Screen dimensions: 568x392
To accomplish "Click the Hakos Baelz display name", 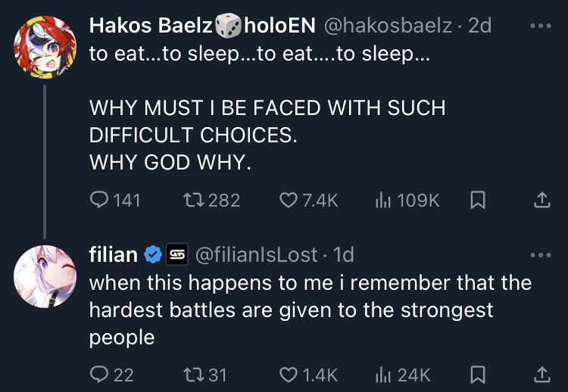I will (151, 26).
